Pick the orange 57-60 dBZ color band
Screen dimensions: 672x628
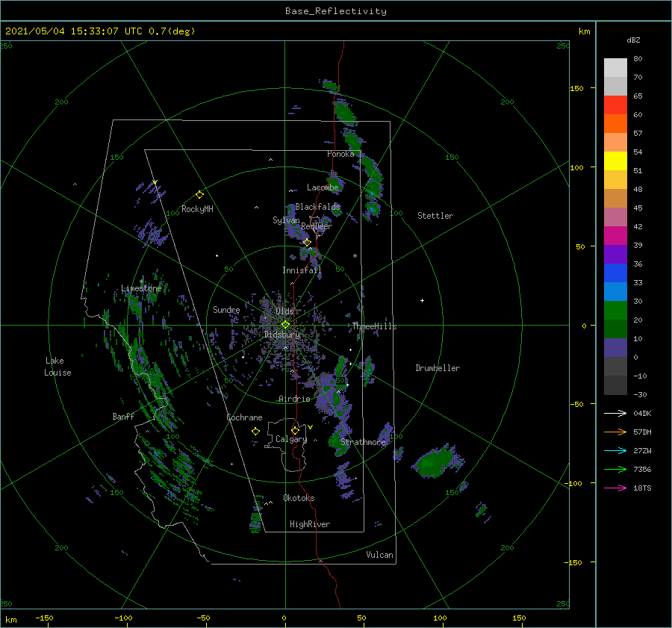coord(615,124)
